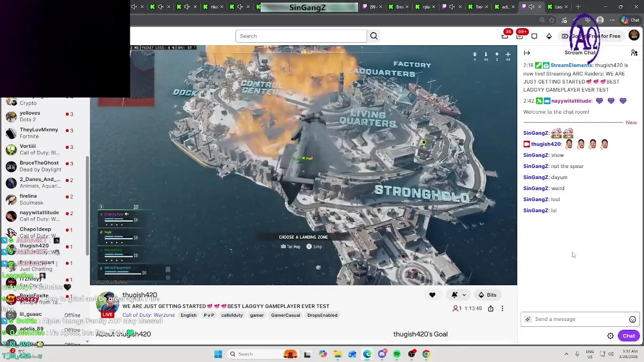The height and width of the screenshot is (362, 644).
Task: Open nayywitattitude channel in sidebar
Action: (x=44, y=216)
